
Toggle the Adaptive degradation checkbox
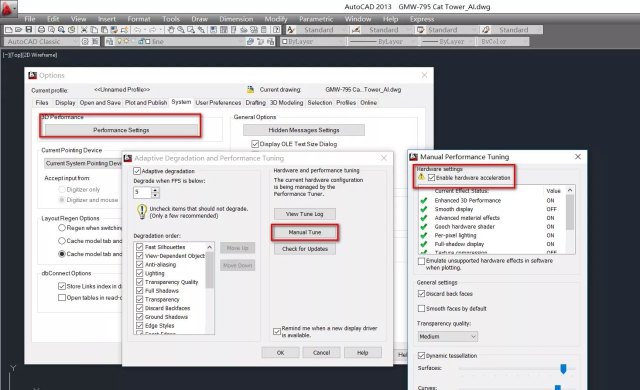pos(137,171)
